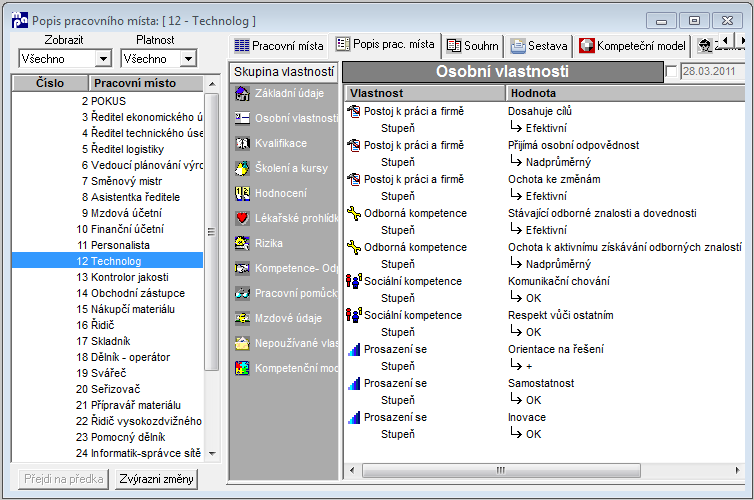Click bars icon of Orientace na řešení row
This screenshot has height=500, width=754.
(354, 350)
